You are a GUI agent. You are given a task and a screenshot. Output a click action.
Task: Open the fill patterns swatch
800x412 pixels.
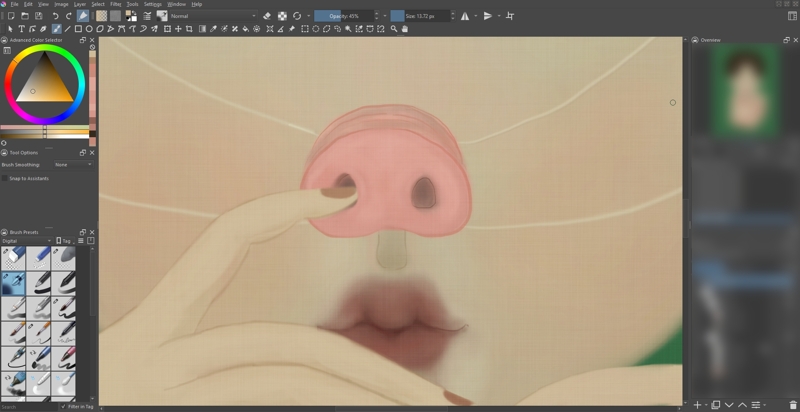click(115, 16)
